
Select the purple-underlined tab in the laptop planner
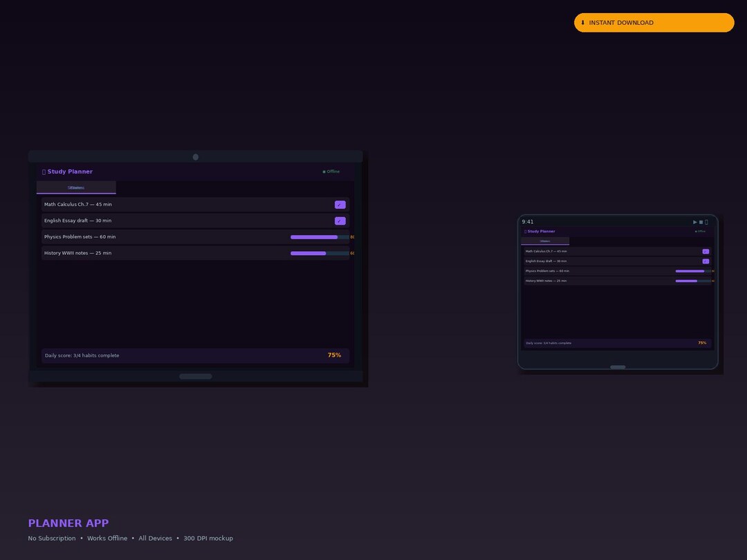pyautogui.click(x=76, y=187)
